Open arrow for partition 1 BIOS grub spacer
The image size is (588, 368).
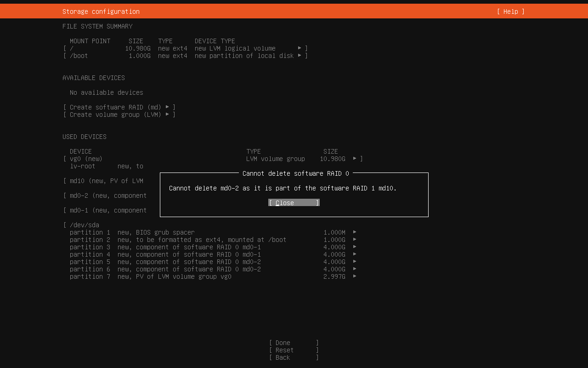click(x=355, y=232)
